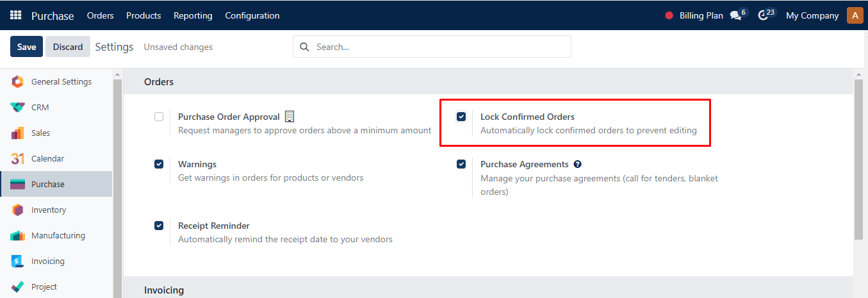This screenshot has width=868, height=298.
Task: Open CRM settings via its sidebar icon
Action: click(x=18, y=108)
